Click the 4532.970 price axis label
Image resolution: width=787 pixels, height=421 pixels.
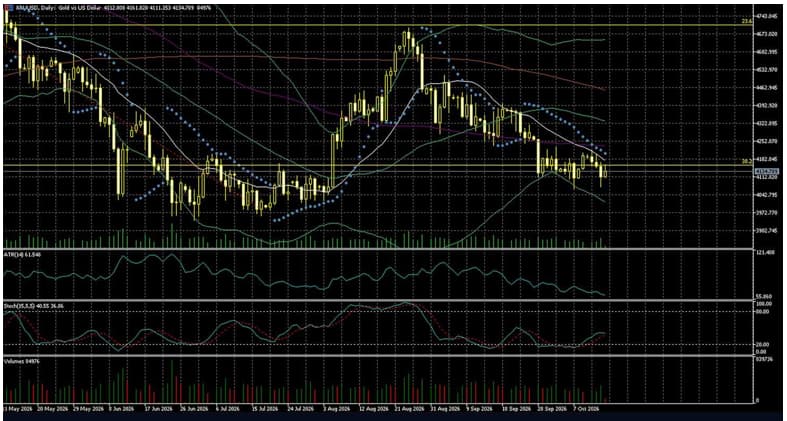767,70
